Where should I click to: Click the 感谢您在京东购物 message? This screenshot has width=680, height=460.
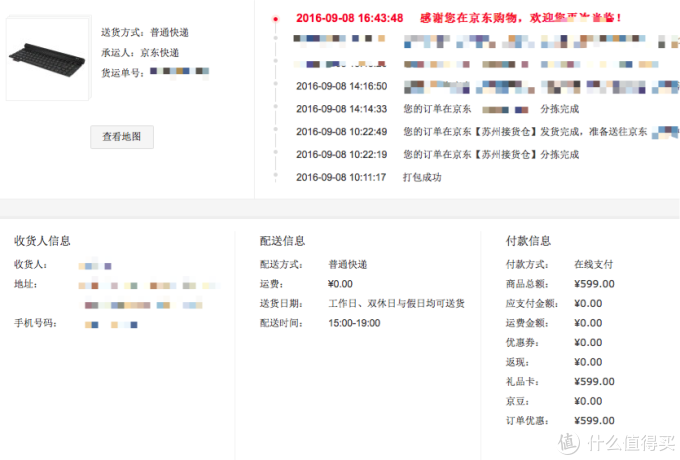coord(521,18)
